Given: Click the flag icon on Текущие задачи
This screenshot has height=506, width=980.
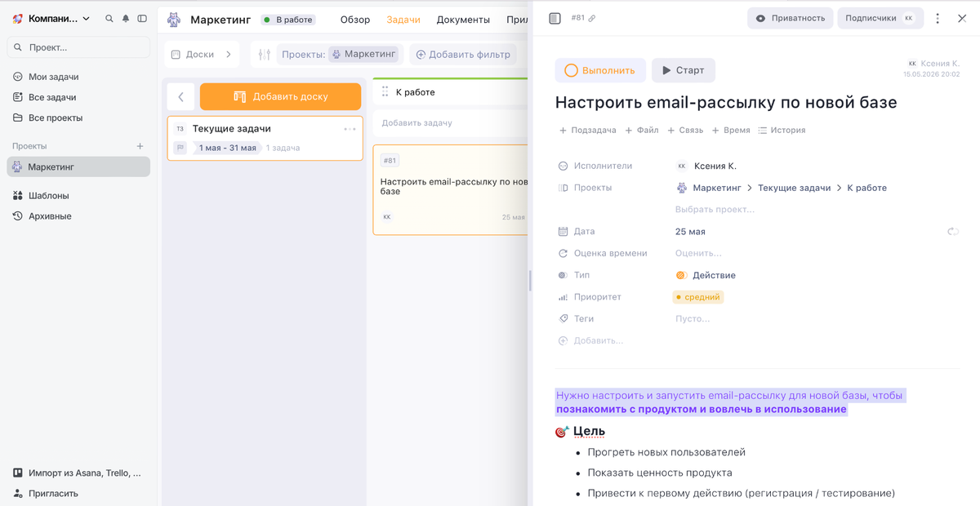Looking at the screenshot, I should point(180,148).
